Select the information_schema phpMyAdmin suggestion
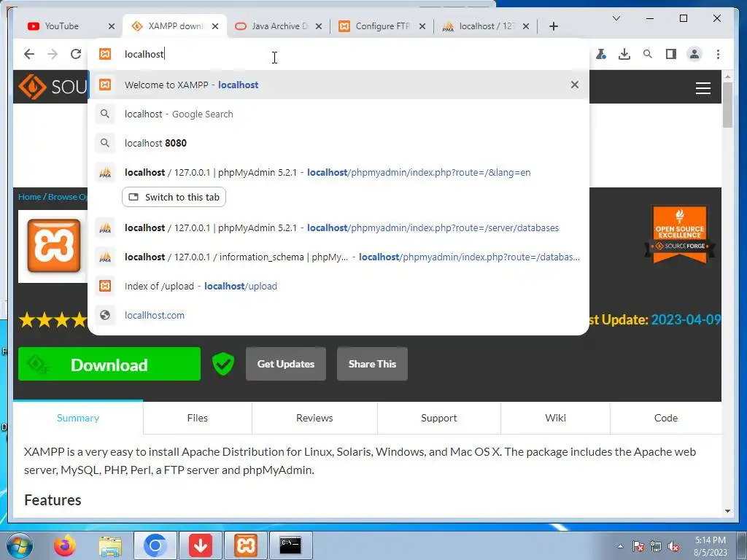Viewport: 747px width, 560px height. (x=338, y=257)
